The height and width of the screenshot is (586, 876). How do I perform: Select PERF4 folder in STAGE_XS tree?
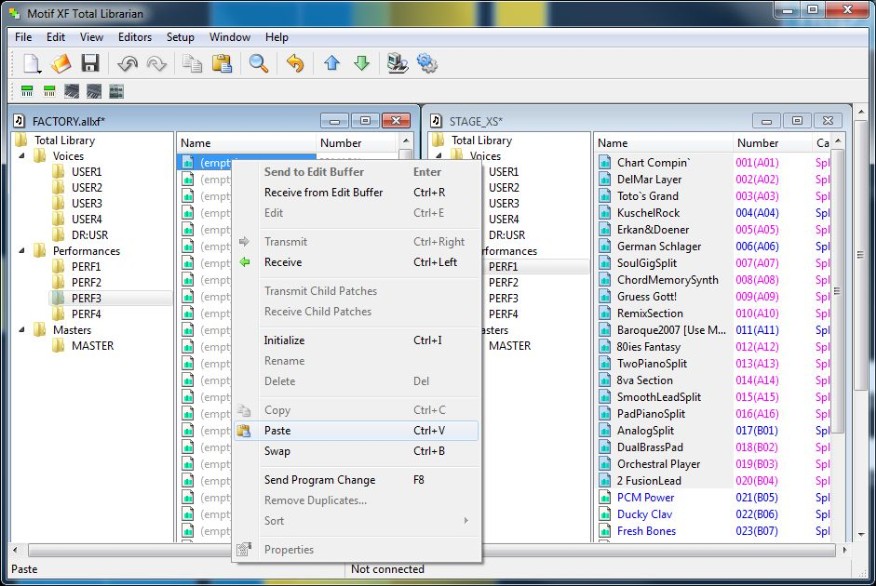tap(503, 314)
